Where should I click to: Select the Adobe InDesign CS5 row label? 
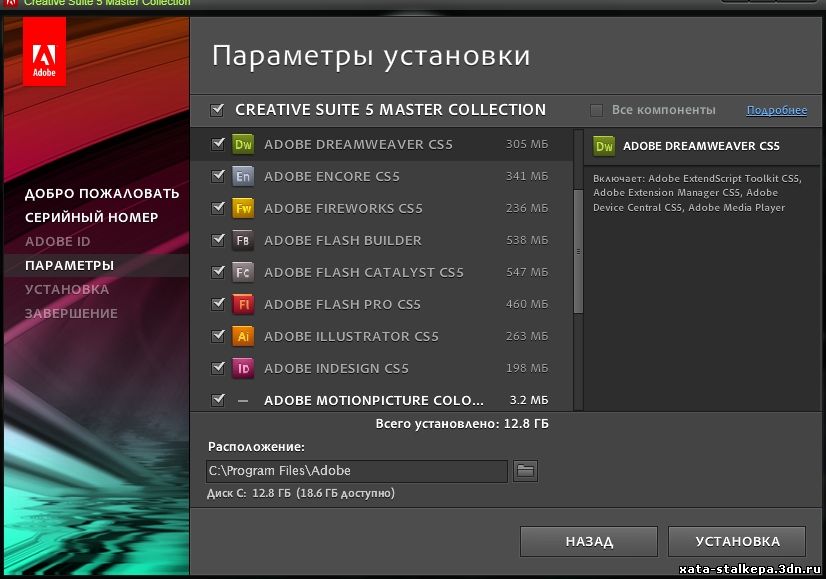337,368
